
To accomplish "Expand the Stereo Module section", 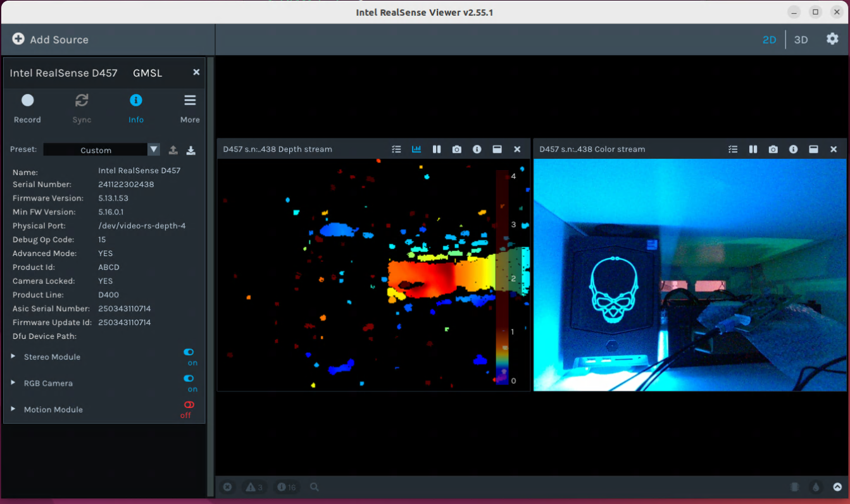I will coord(13,357).
